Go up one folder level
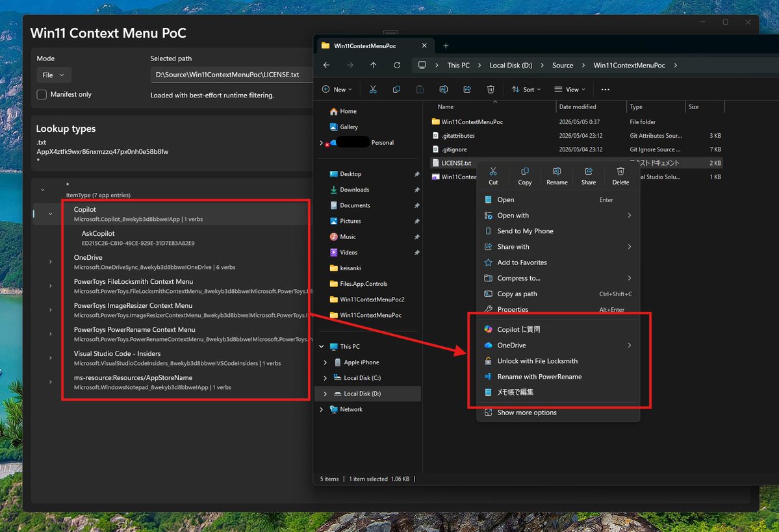This screenshot has height=532, width=779. (x=373, y=65)
